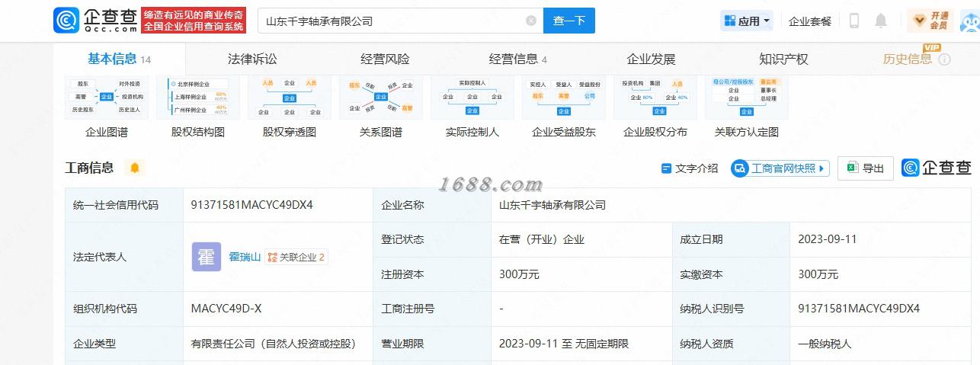
Task: Select the 有限责任公司（自然人投资或控股） text
Action: click(274, 344)
